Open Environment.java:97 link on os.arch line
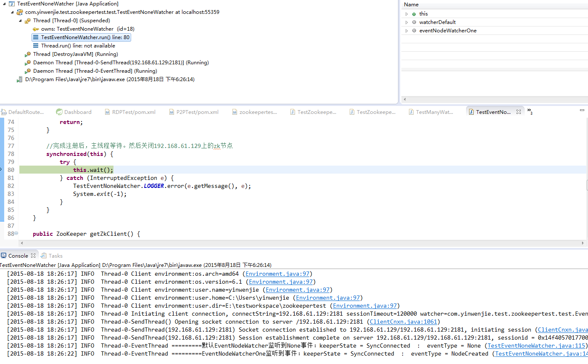Screen dimensions: 588x364 tap(278, 274)
